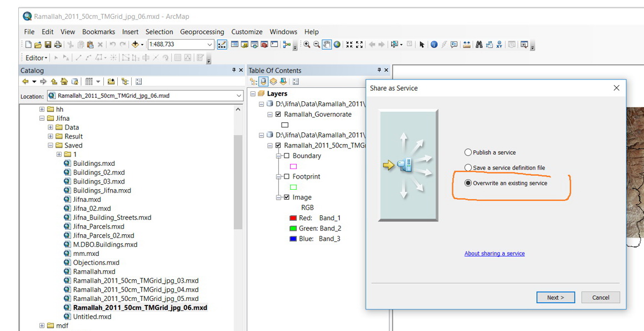Click the Catalog Up One Level icon
This screenshot has height=331, width=644.
[x=54, y=81]
